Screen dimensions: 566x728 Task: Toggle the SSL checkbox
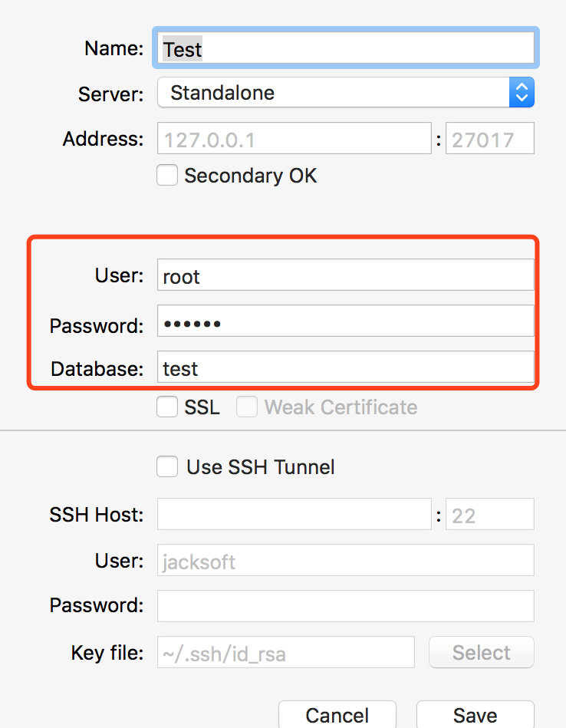[167, 407]
